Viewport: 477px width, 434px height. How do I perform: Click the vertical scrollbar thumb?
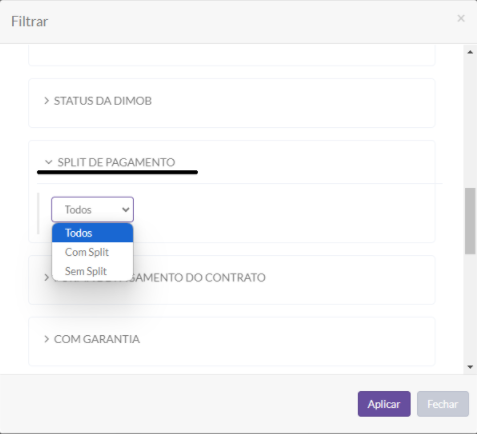[470, 221]
